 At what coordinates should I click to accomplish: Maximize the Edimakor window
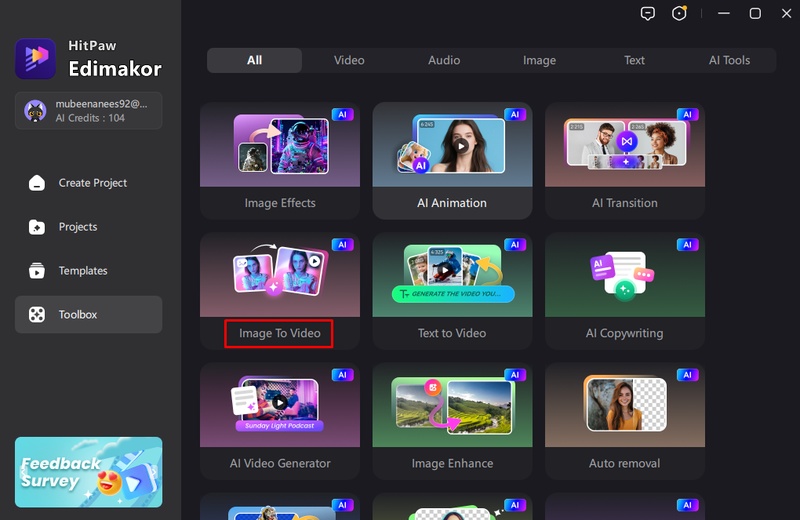point(755,13)
